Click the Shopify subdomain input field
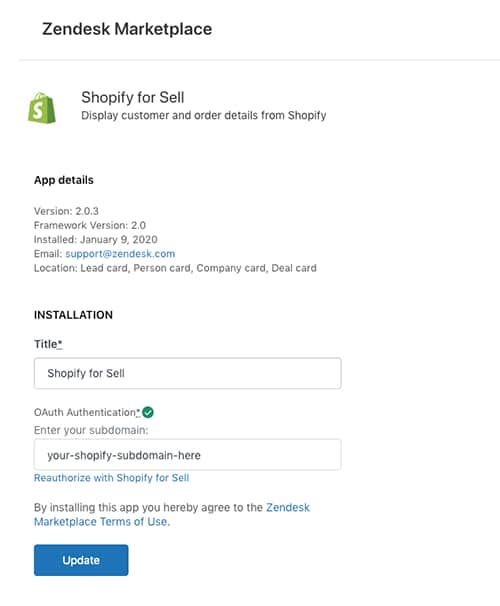Screen dimensions: 500x606 click(187, 455)
